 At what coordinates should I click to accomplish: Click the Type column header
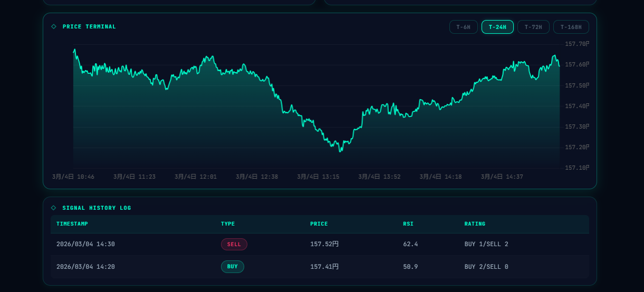pyautogui.click(x=228, y=224)
